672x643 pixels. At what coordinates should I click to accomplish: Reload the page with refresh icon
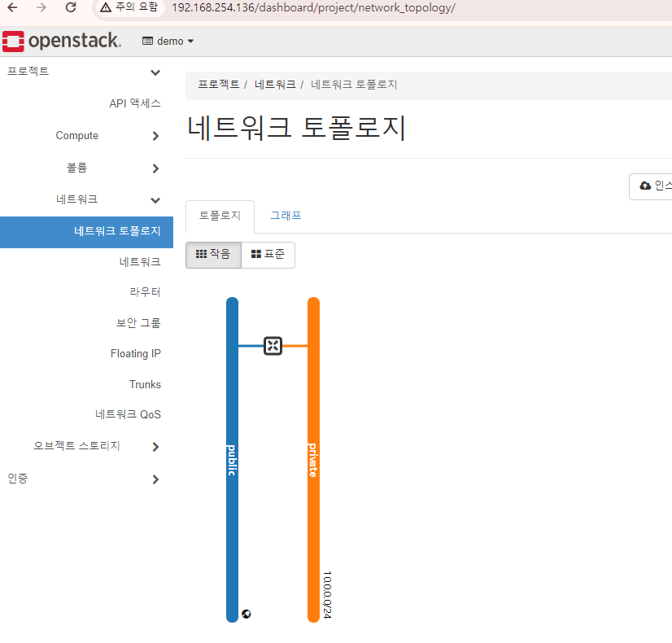[71, 7]
